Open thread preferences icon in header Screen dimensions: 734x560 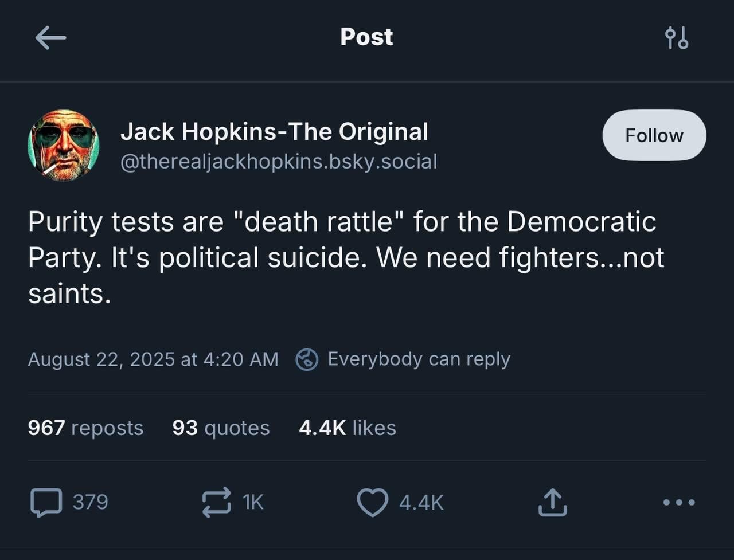click(676, 38)
